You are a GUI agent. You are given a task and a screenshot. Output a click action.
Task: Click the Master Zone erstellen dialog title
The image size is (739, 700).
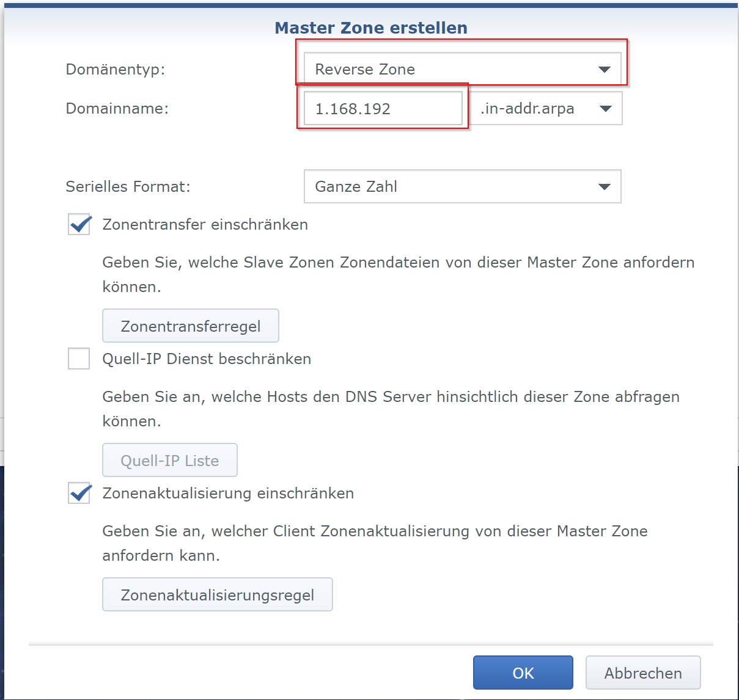[370, 27]
